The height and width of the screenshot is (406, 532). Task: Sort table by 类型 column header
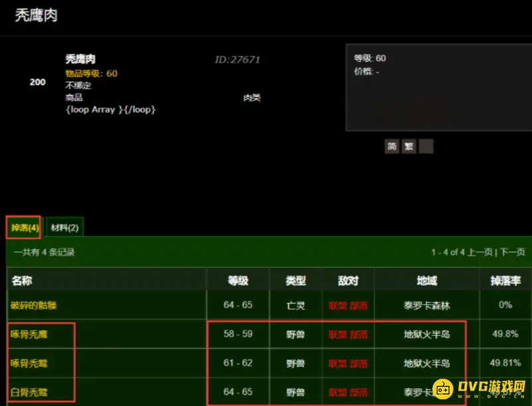tap(296, 281)
